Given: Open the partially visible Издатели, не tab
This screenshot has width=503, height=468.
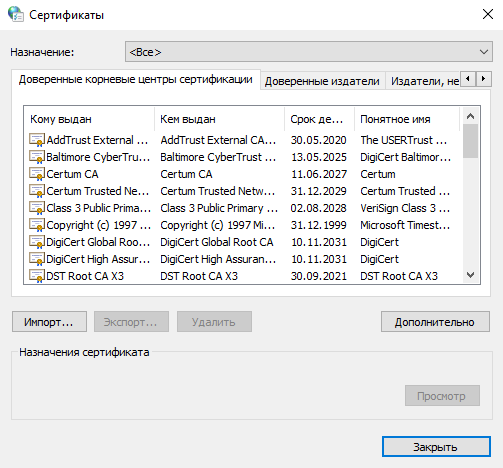Looking at the screenshot, I should (424, 81).
